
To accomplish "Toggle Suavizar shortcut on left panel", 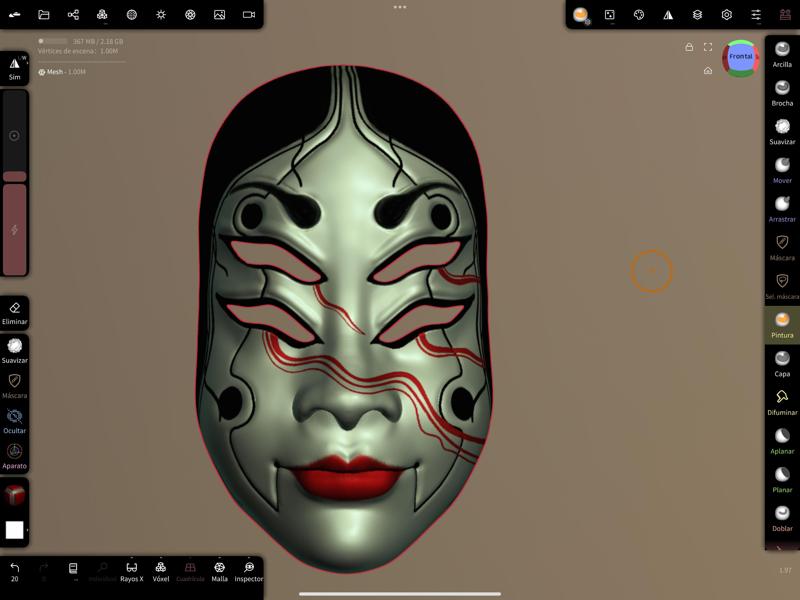I will click(14, 351).
